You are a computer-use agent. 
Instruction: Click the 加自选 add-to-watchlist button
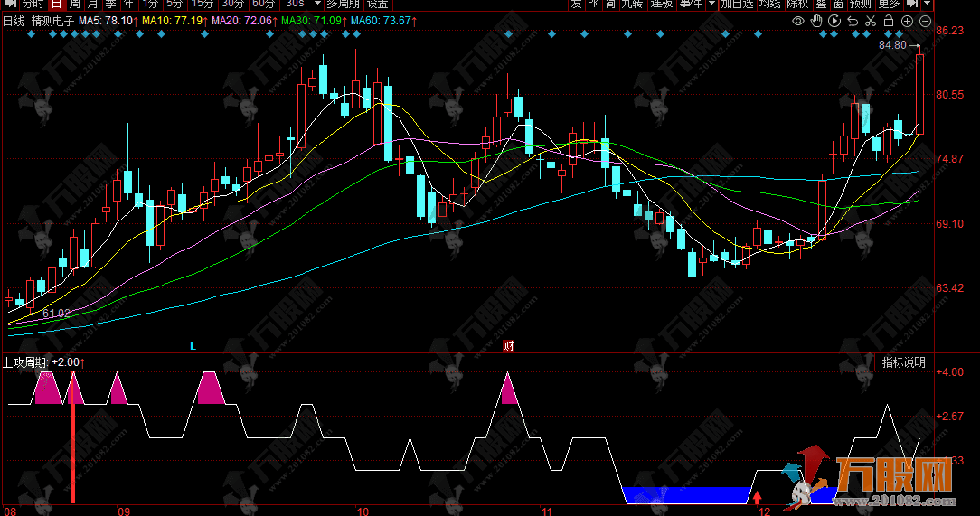[736, 5]
